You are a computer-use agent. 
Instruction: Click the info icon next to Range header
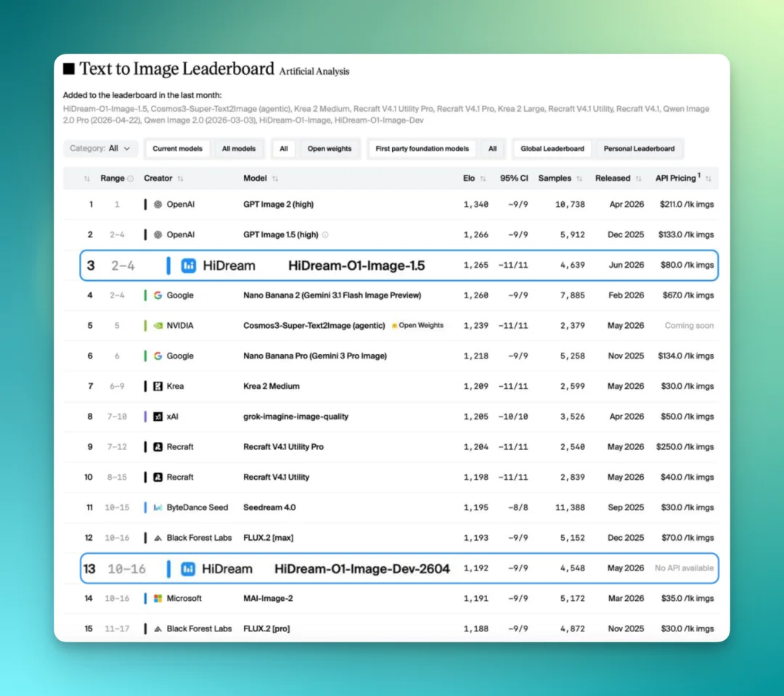click(x=131, y=179)
